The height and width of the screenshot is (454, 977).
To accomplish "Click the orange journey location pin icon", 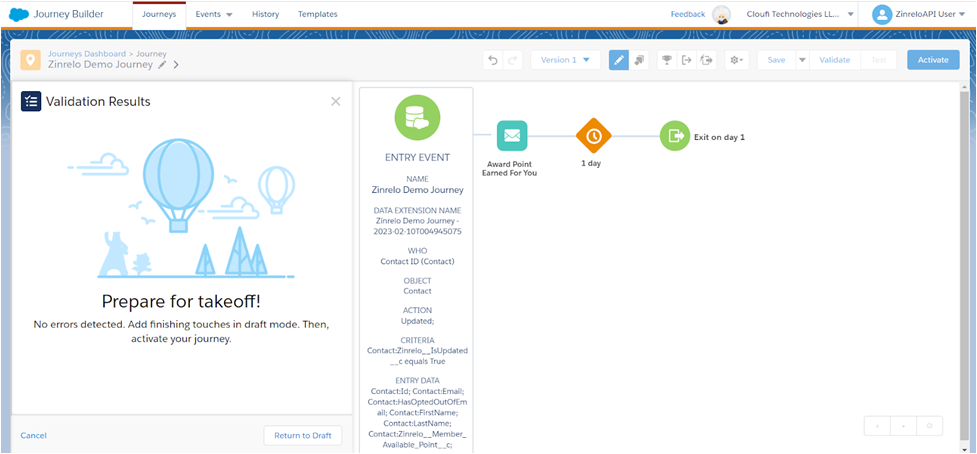I will (31, 60).
